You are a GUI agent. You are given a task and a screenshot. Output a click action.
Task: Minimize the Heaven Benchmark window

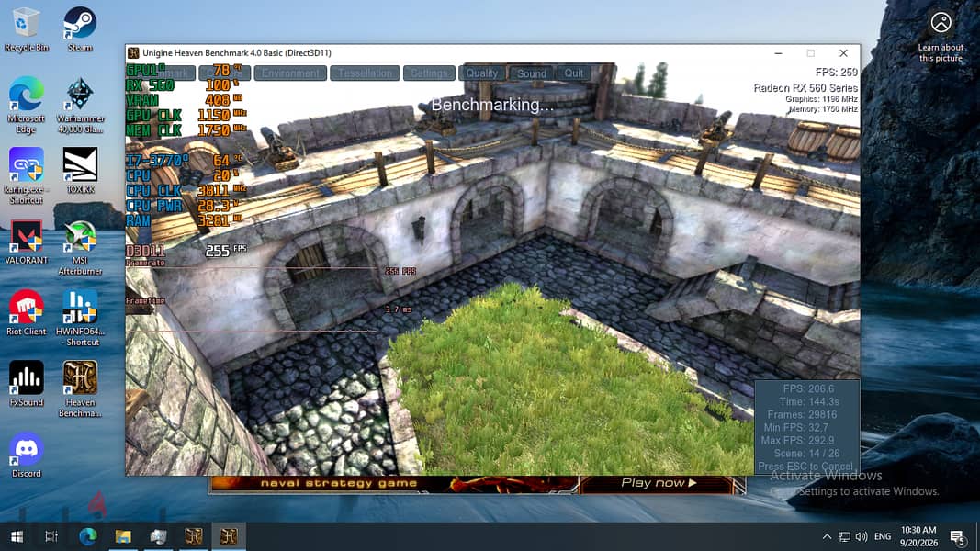pos(778,53)
